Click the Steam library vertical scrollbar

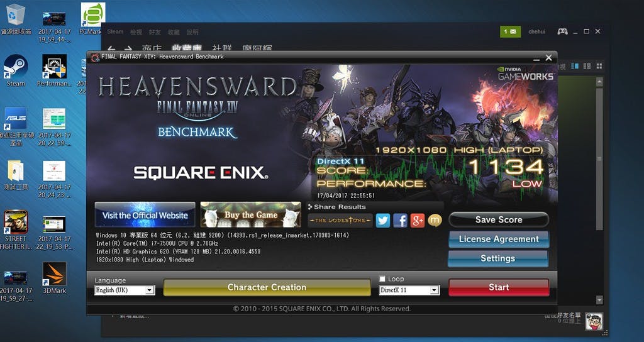(x=599, y=158)
